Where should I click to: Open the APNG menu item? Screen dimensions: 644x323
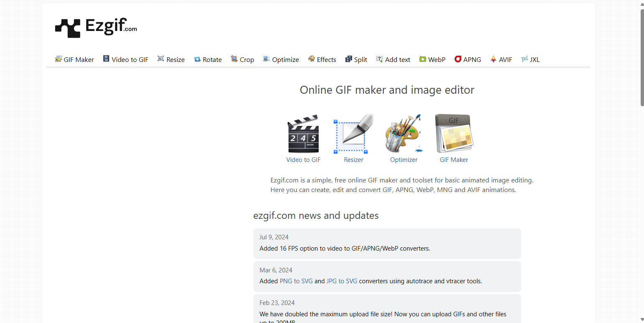[468, 59]
